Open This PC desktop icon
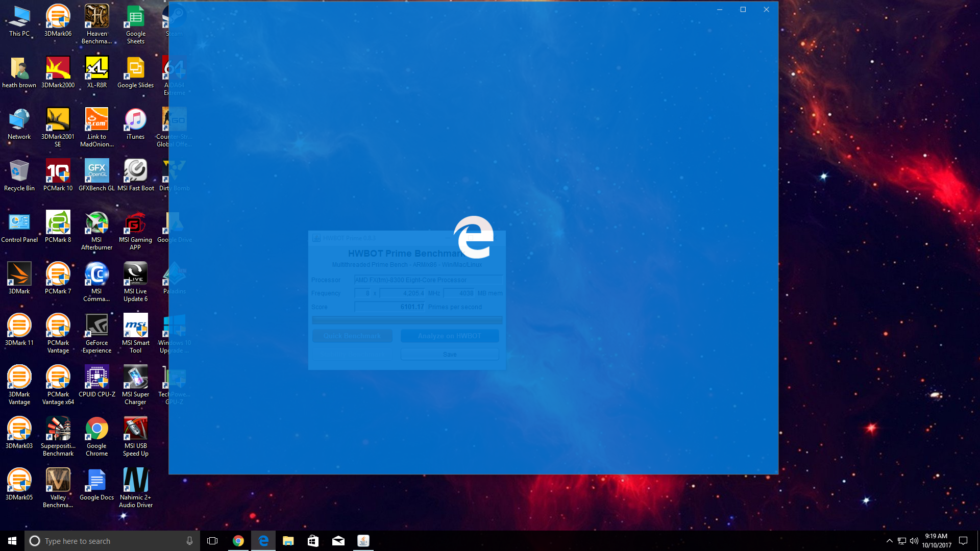980x551 pixels. point(19,21)
